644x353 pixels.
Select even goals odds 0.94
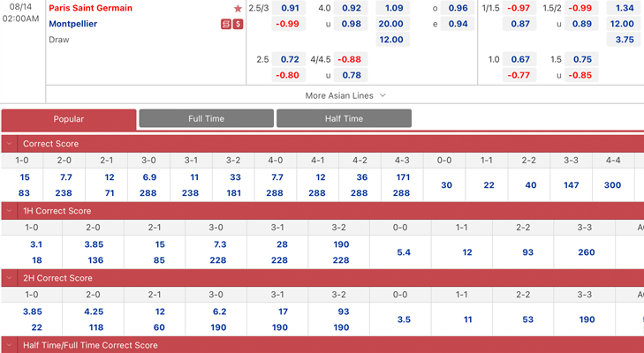[x=457, y=24]
